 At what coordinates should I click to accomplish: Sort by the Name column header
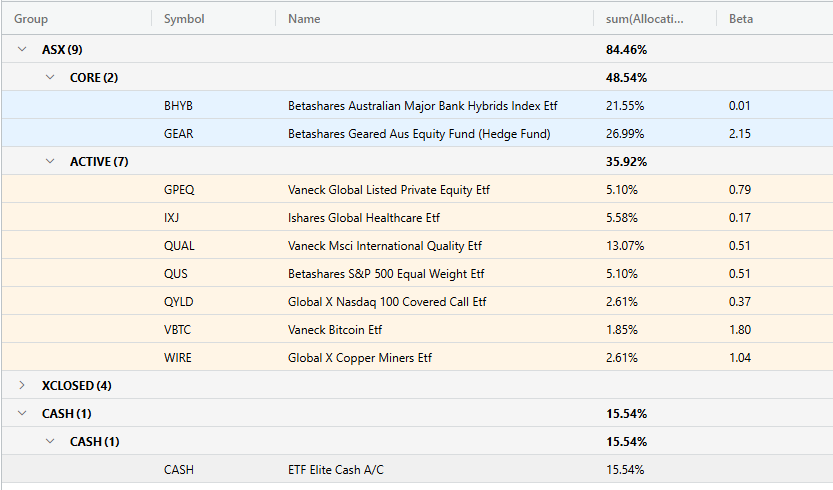304,19
